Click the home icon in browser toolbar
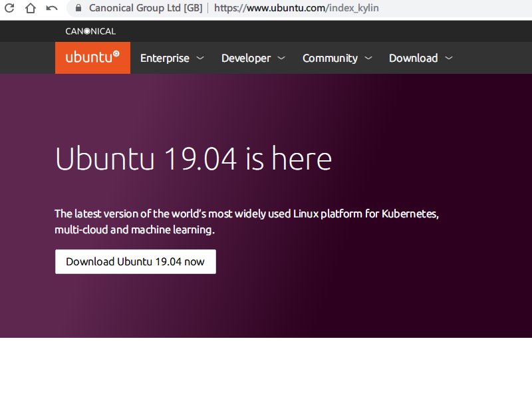Screen dimensions: 532x399 point(30,9)
